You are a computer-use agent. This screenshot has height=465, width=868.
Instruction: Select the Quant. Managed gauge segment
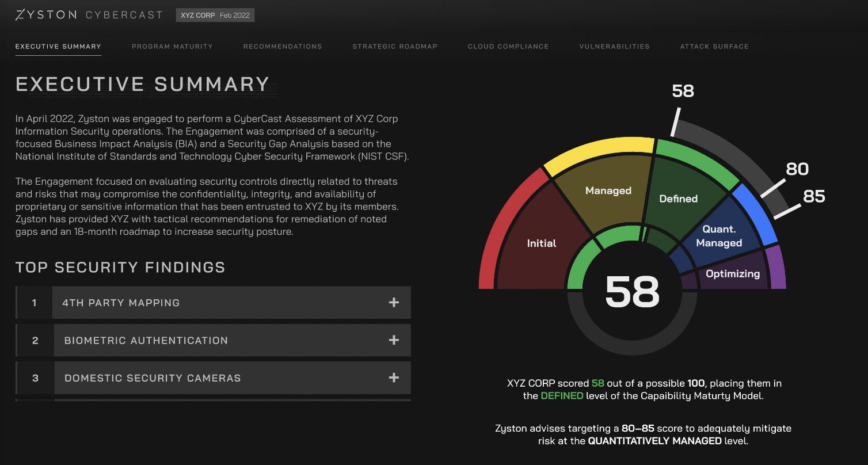tap(719, 236)
